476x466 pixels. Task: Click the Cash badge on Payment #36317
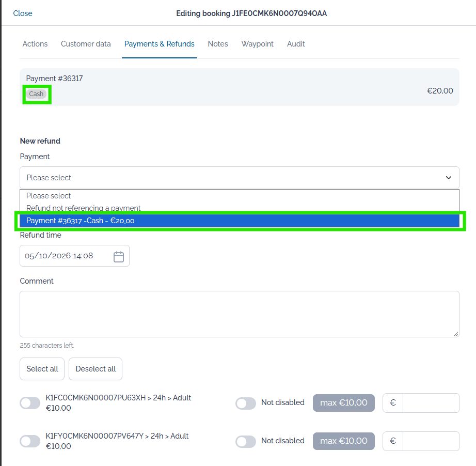pos(37,94)
